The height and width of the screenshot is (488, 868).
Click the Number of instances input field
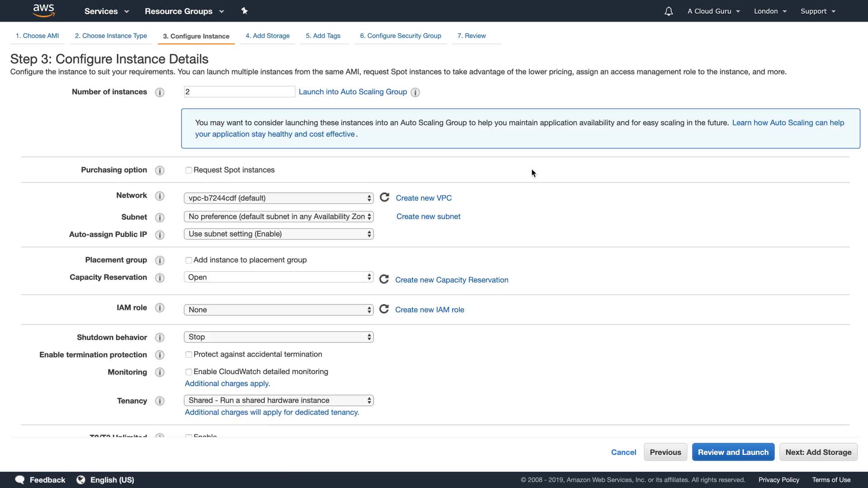239,92
